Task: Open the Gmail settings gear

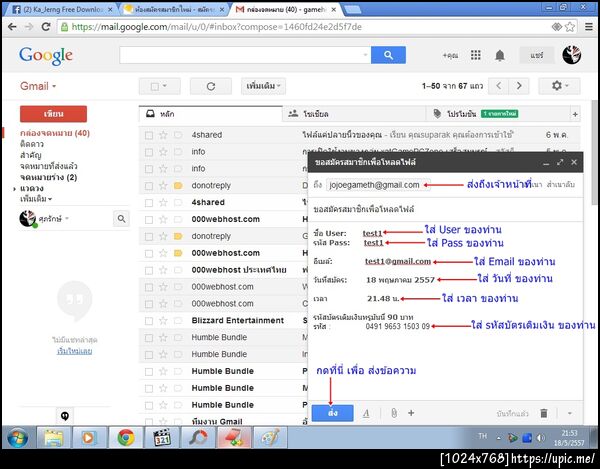Action: (559, 86)
